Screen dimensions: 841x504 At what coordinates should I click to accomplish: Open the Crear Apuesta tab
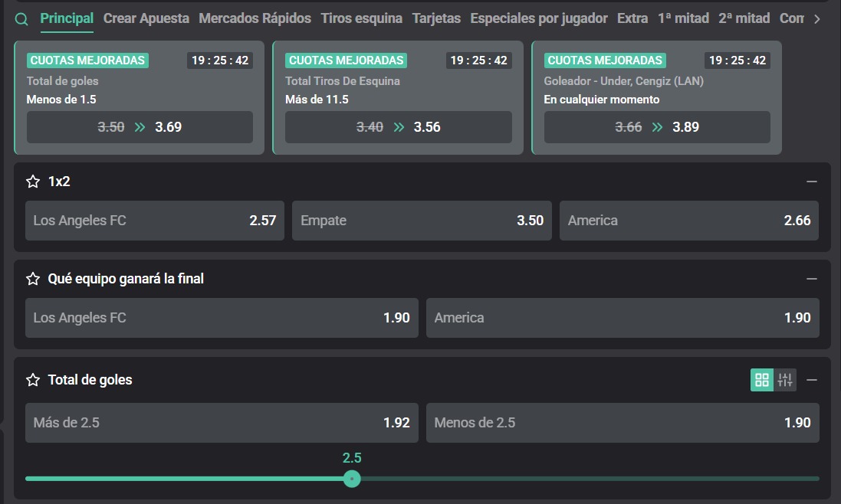point(146,18)
